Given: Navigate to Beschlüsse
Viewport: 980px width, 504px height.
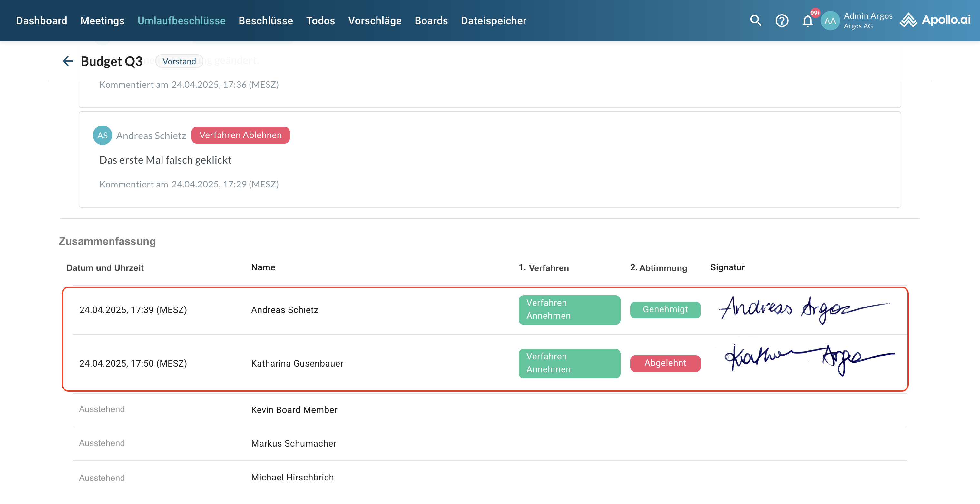Looking at the screenshot, I should (266, 21).
